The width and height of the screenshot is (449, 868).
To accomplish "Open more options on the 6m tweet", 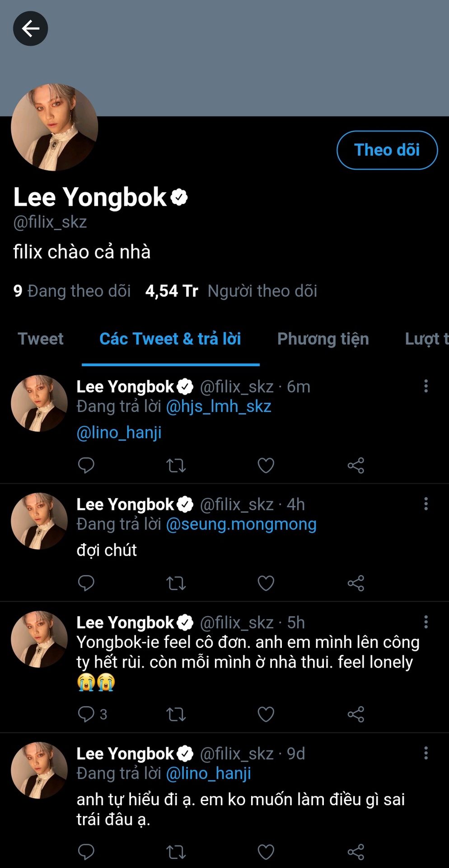I will 426,386.
